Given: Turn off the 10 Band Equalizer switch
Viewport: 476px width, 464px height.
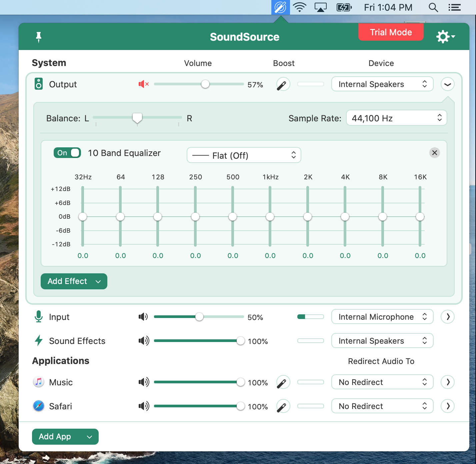Looking at the screenshot, I should click(67, 153).
